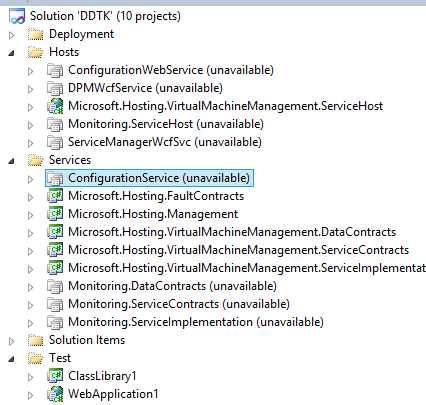Click the Solution 'DDTK' icon
This screenshot has width=426, height=405.
(x=17, y=16)
